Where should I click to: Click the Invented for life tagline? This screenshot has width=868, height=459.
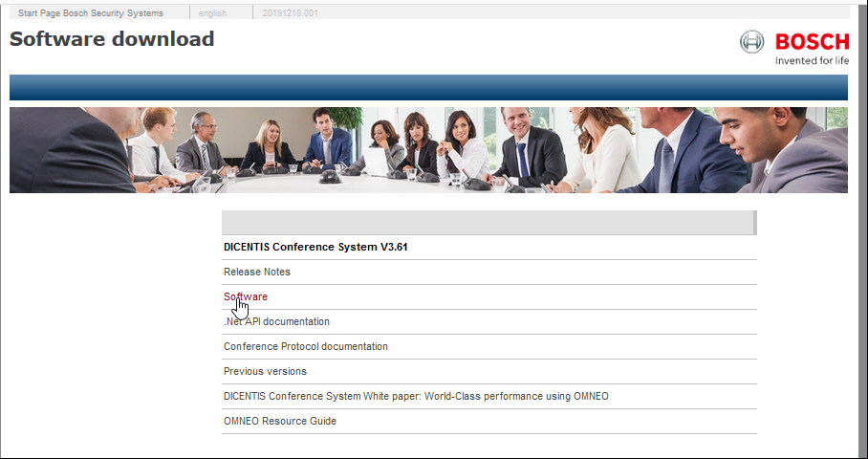click(x=813, y=61)
